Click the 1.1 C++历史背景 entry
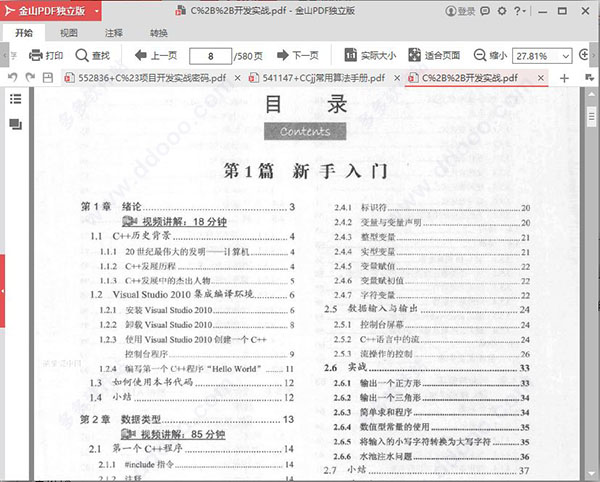The image size is (600, 482). (x=192, y=236)
